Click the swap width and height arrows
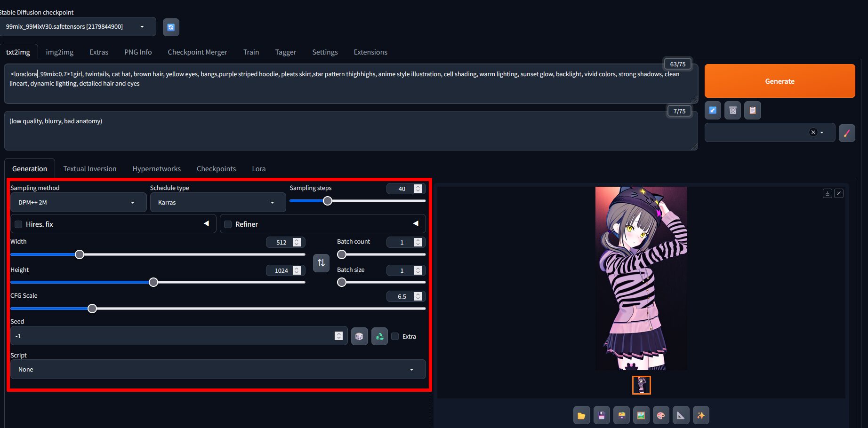Viewport: 868px width, 428px height. coord(321,262)
